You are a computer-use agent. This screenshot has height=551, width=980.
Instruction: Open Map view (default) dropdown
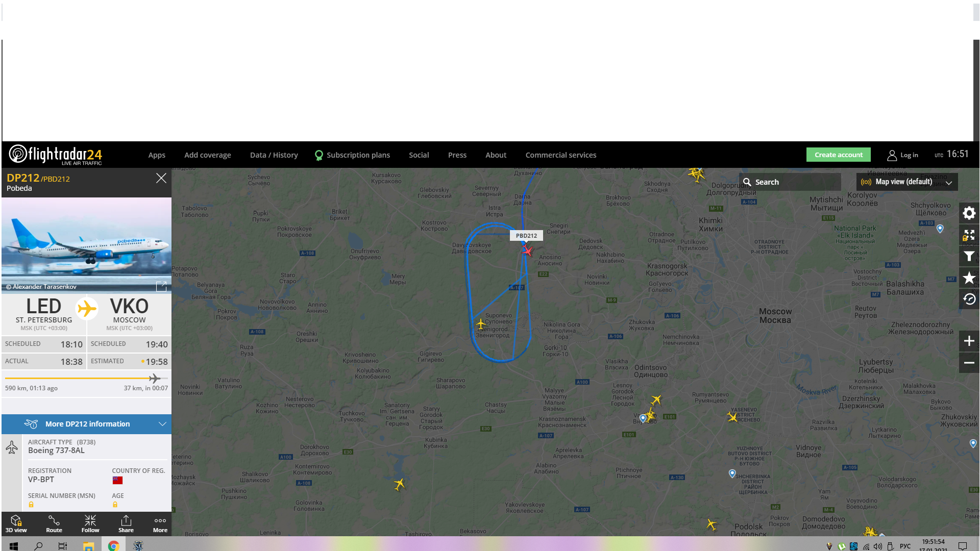[906, 182]
